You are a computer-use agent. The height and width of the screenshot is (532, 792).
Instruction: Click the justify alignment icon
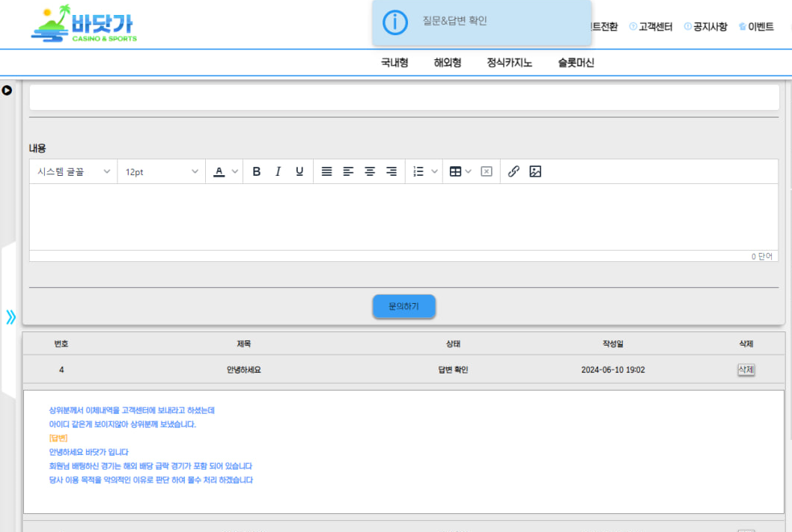[326, 171]
